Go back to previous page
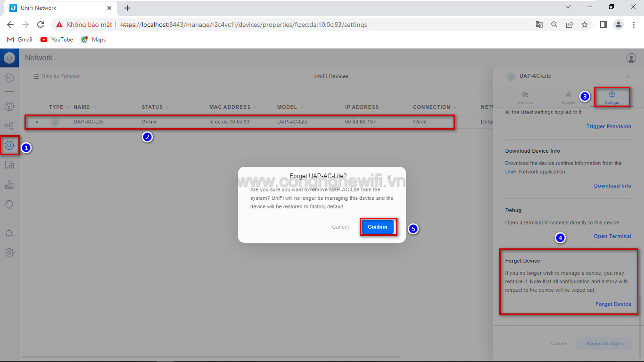This screenshot has width=644, height=362. click(10, 25)
